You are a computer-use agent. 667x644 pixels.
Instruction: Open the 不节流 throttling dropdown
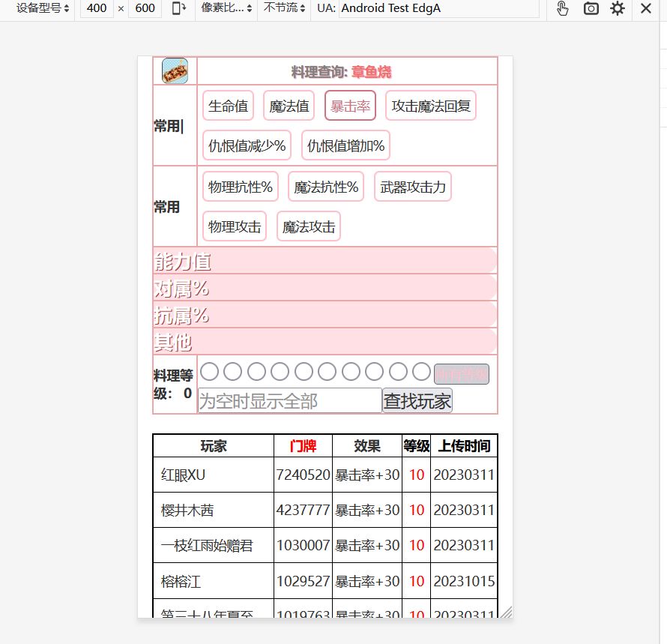[x=284, y=8]
